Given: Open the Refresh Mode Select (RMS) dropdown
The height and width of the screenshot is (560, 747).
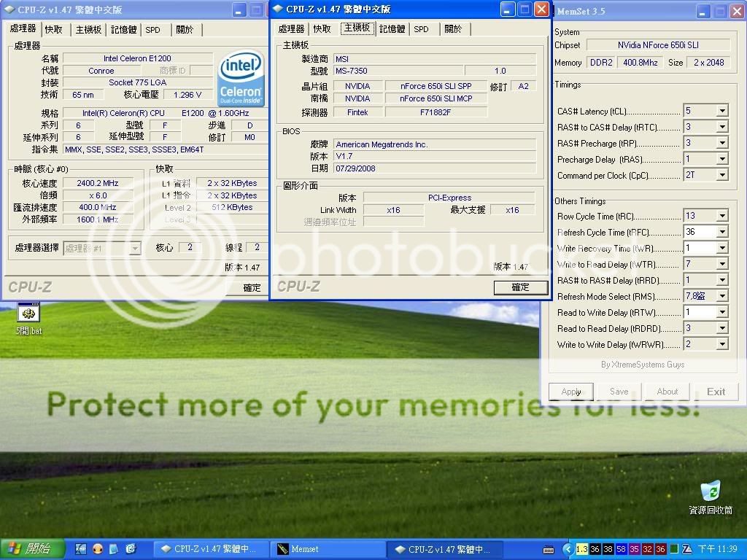Looking at the screenshot, I should tap(722, 296).
